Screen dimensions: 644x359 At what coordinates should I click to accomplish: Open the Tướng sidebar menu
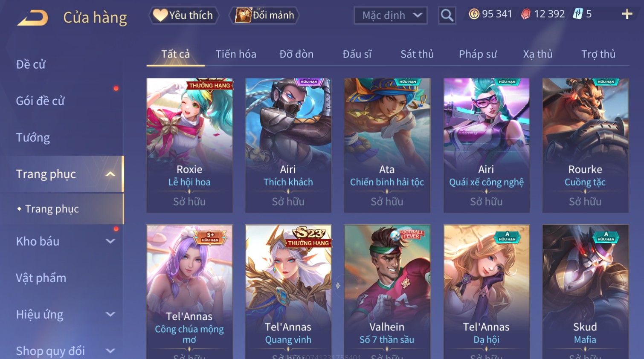pyautogui.click(x=33, y=138)
